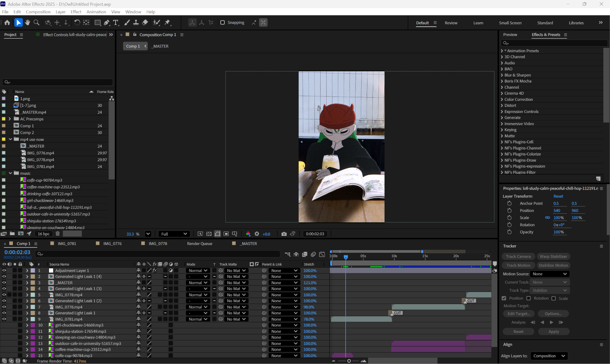Image resolution: width=610 pixels, height=364 pixels.
Task: Switch to the Learn workspace
Action: (478, 23)
